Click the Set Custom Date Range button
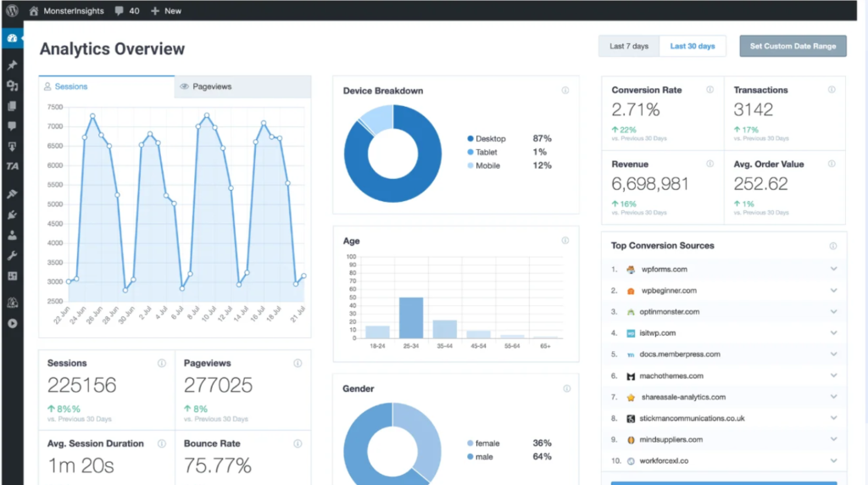868x485 pixels. pyautogui.click(x=793, y=46)
